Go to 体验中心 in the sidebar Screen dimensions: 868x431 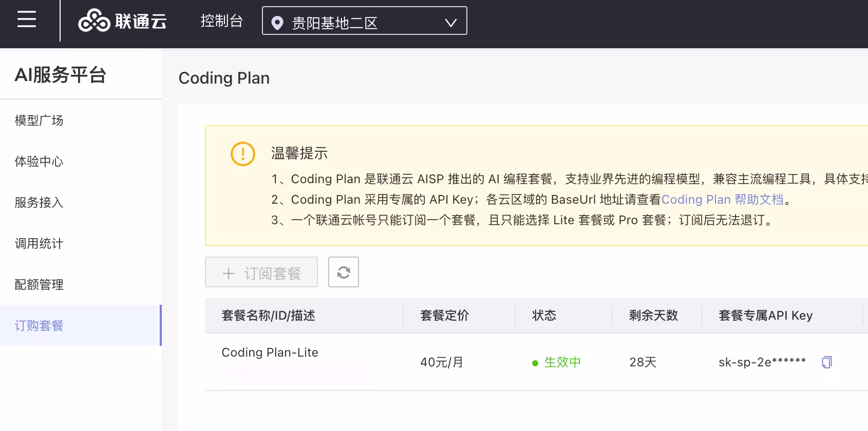(x=81, y=161)
